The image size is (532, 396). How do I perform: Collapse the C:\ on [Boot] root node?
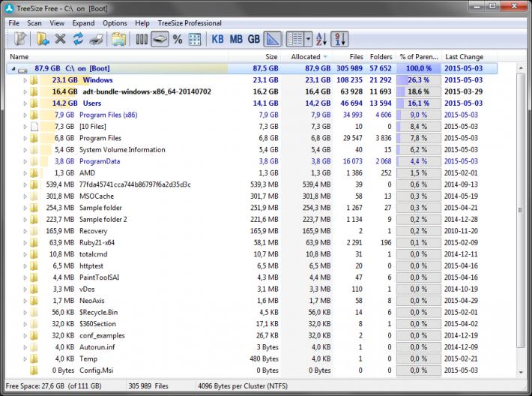tap(13, 69)
